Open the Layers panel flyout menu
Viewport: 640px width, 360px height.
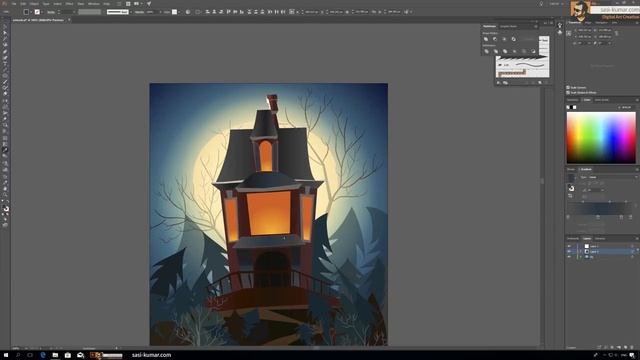pos(637,239)
